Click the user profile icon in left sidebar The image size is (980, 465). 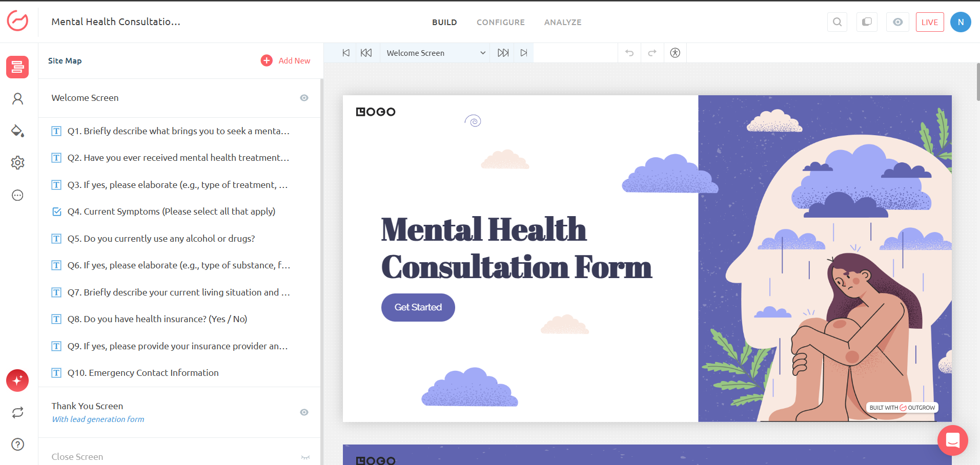click(17, 99)
